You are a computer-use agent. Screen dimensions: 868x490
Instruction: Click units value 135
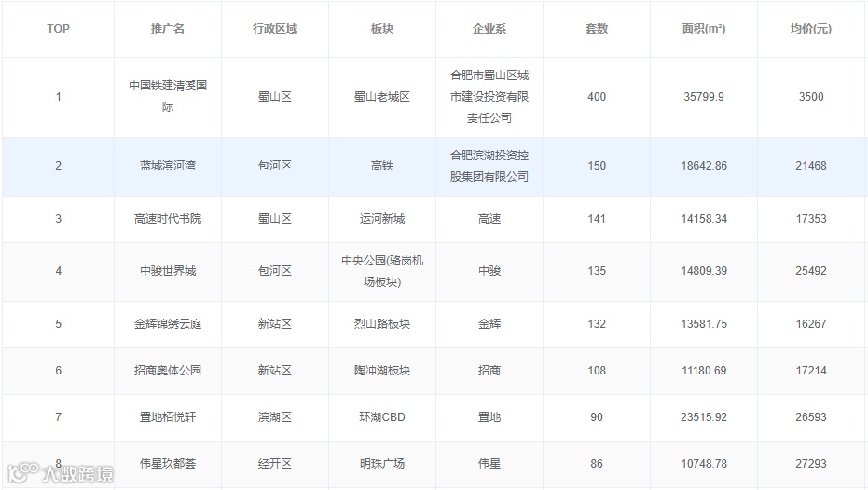click(x=597, y=271)
